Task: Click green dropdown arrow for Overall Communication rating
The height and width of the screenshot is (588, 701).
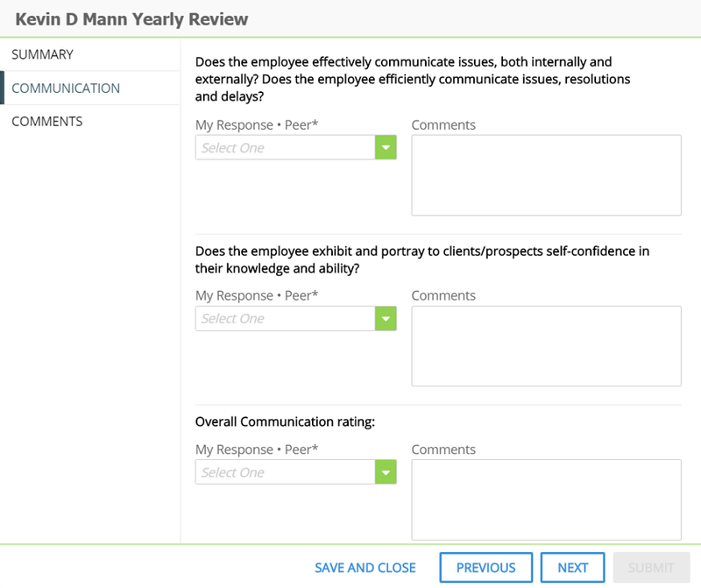Action: (386, 472)
